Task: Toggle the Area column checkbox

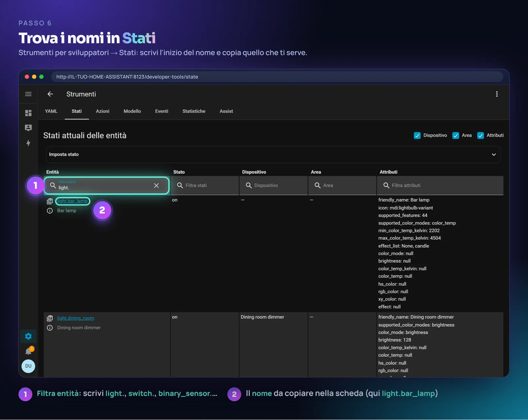Action: [x=456, y=136]
